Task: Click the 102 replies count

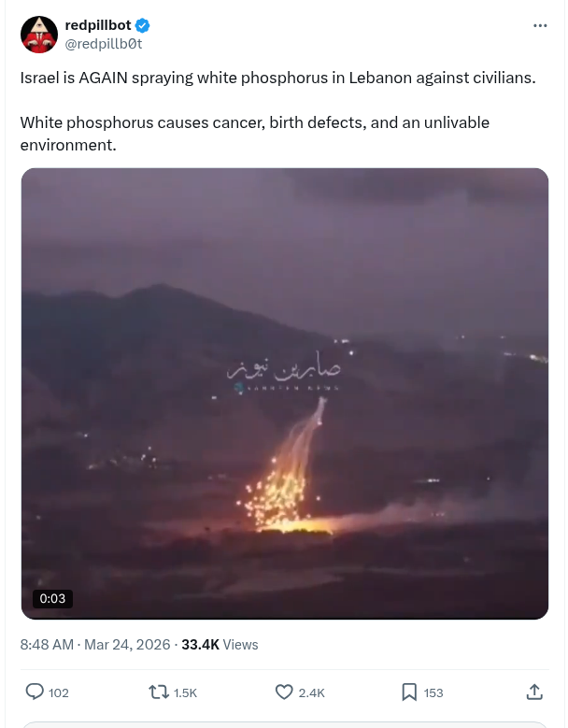Action: [59, 692]
